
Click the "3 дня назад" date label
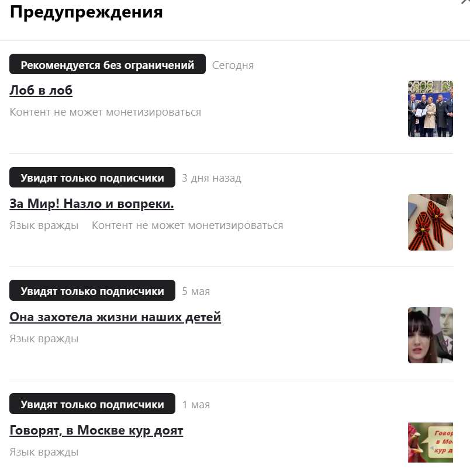click(212, 178)
